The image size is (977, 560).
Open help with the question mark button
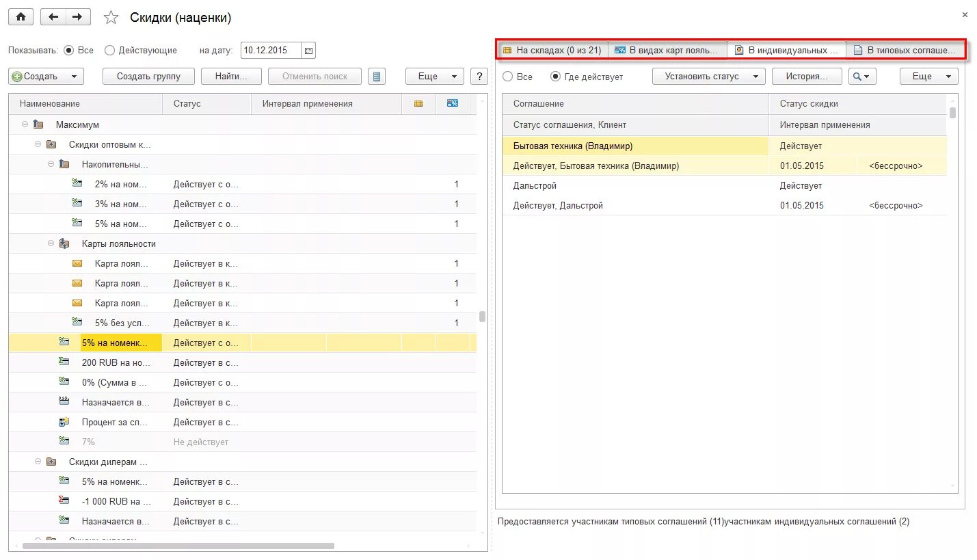point(479,77)
